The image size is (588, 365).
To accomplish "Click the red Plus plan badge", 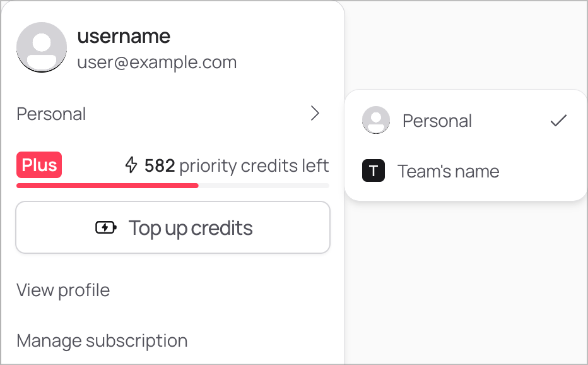I will click(x=39, y=165).
